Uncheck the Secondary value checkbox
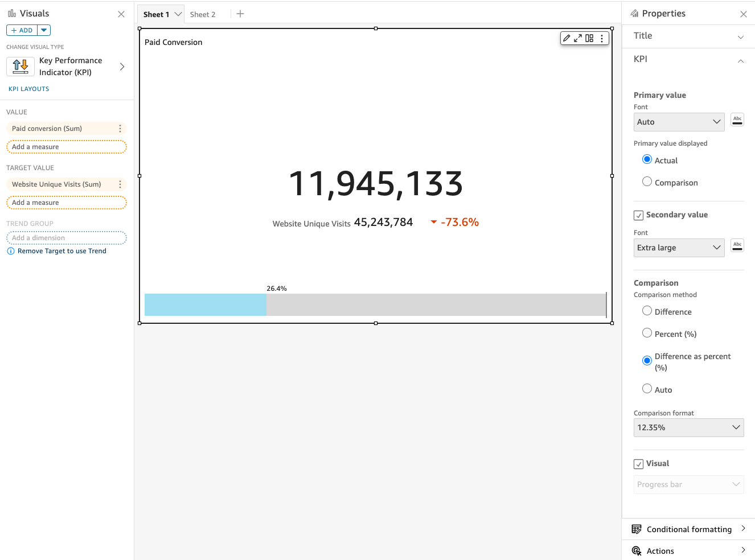 tap(638, 215)
